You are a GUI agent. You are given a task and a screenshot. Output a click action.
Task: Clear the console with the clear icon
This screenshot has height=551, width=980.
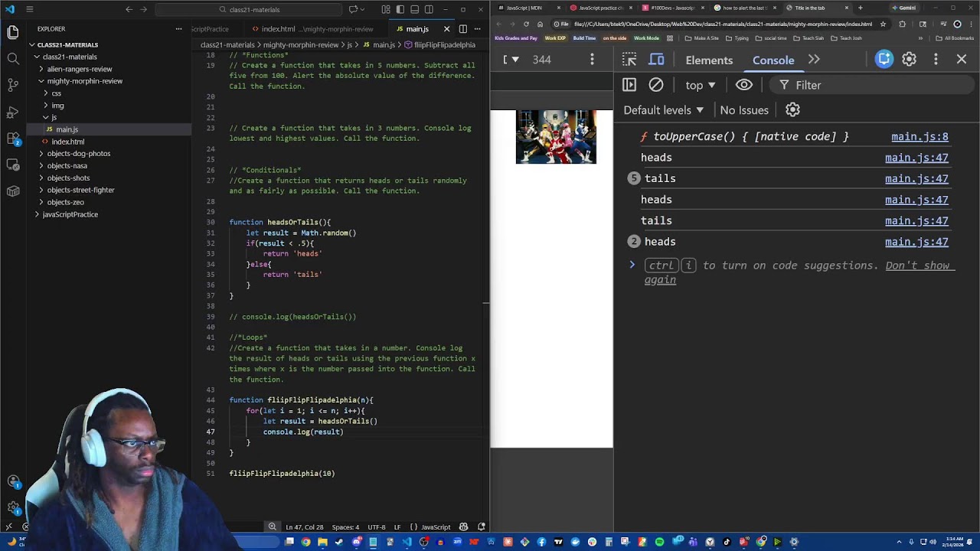(656, 85)
